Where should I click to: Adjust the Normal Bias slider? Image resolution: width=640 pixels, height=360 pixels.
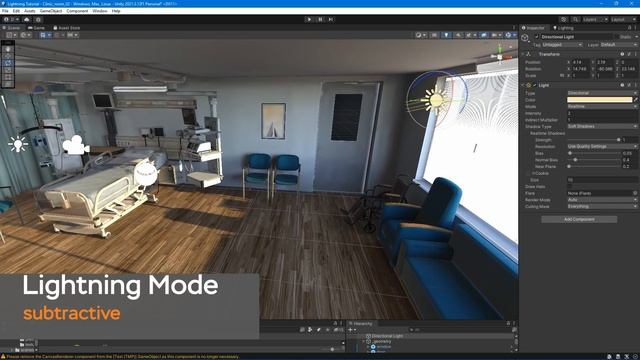click(594, 160)
